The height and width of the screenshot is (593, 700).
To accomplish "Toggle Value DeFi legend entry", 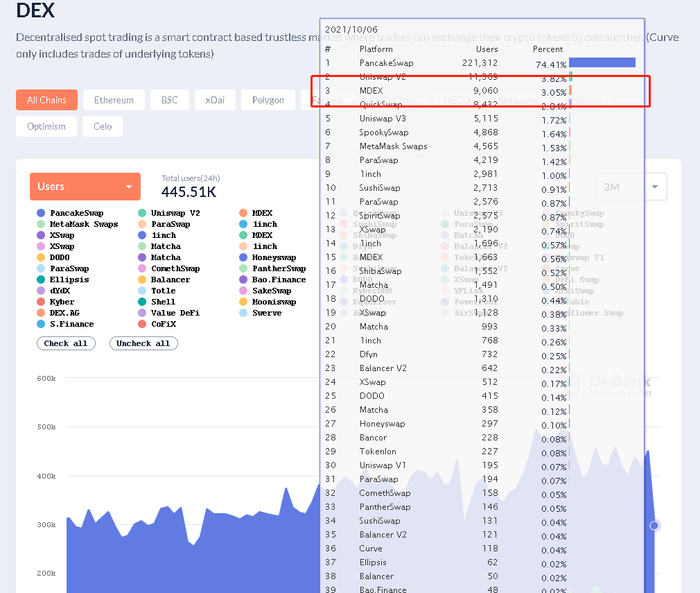I will coord(168,313).
